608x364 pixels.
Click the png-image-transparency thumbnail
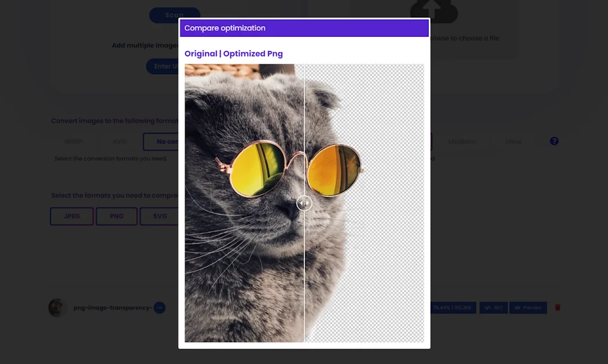click(56, 308)
